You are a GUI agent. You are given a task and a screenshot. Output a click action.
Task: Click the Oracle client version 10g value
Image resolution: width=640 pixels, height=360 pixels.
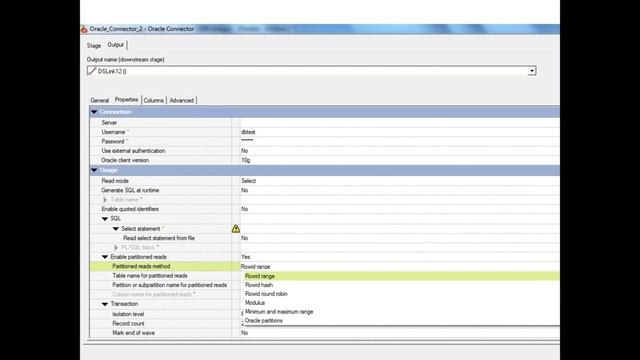click(246, 160)
